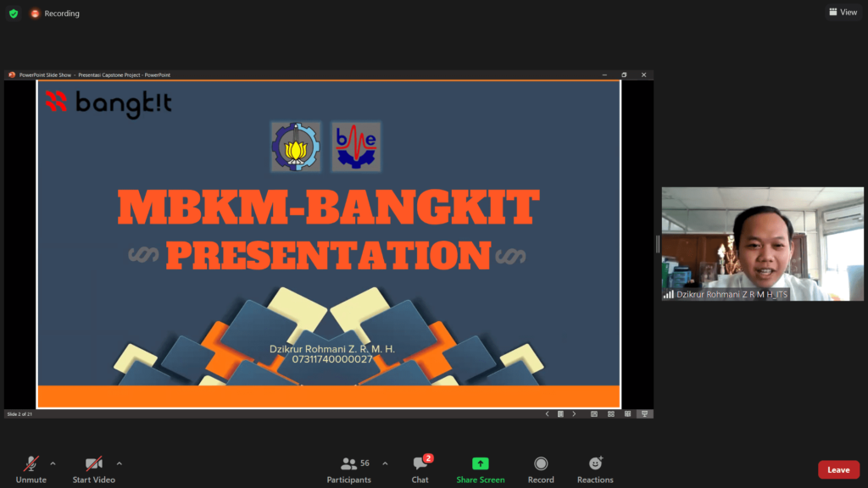Click the green Share Screen icon
Viewport: 868px width, 488px height.
(480, 463)
